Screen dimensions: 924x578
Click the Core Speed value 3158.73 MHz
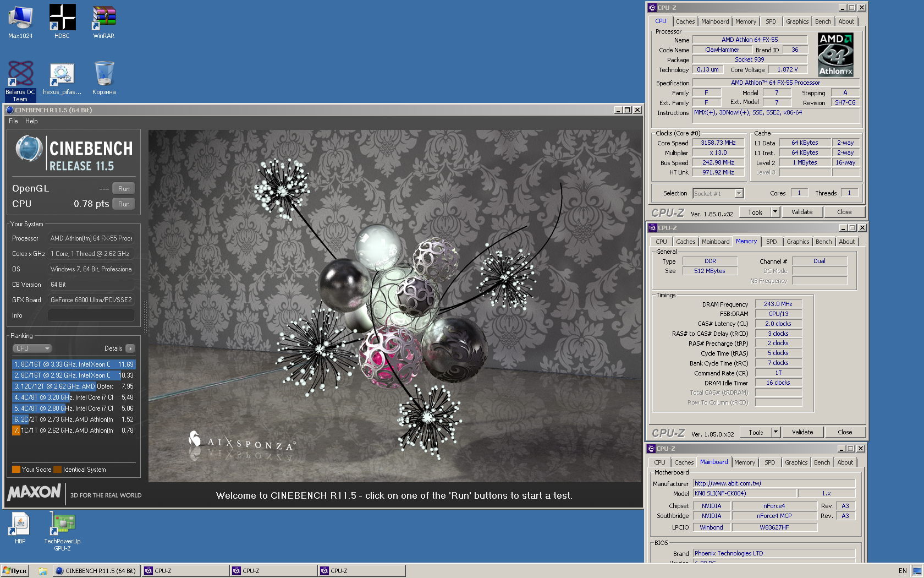point(718,143)
